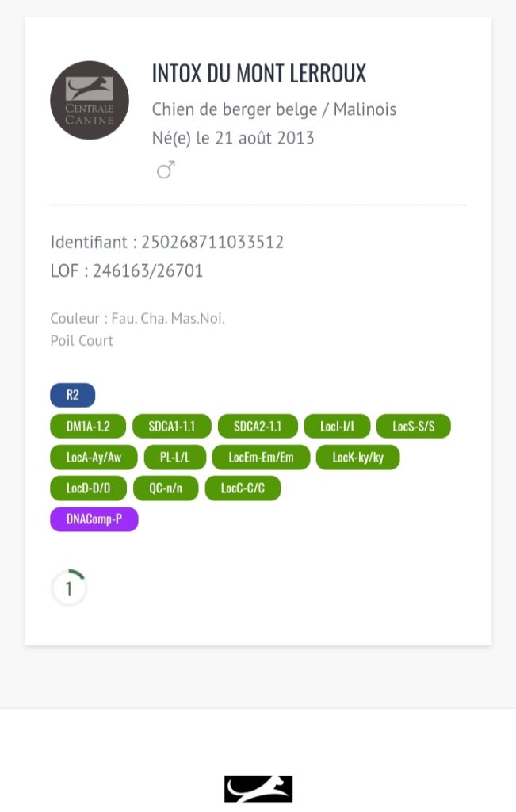Click the purple DNAComp-P badge

pyautogui.click(x=94, y=519)
